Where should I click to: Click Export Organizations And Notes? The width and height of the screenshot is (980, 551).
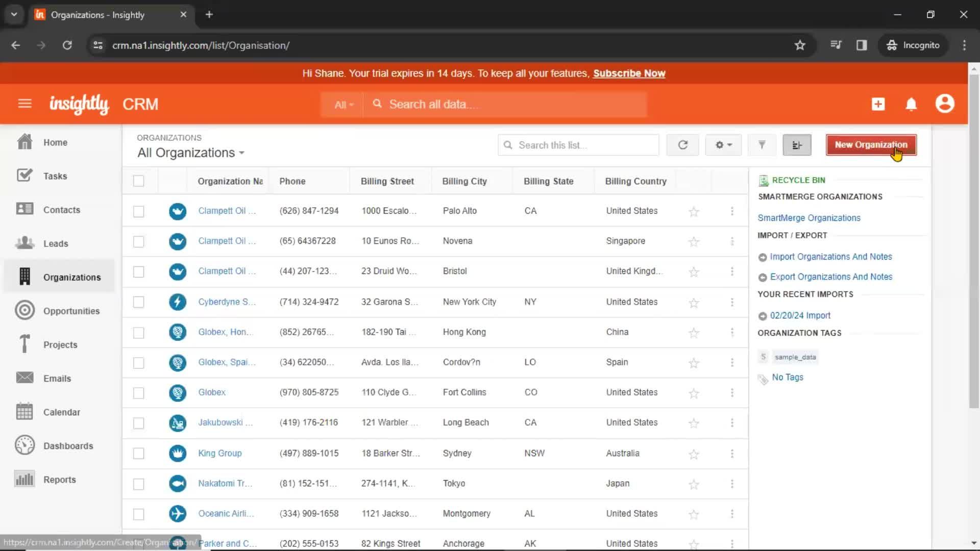pos(831,277)
